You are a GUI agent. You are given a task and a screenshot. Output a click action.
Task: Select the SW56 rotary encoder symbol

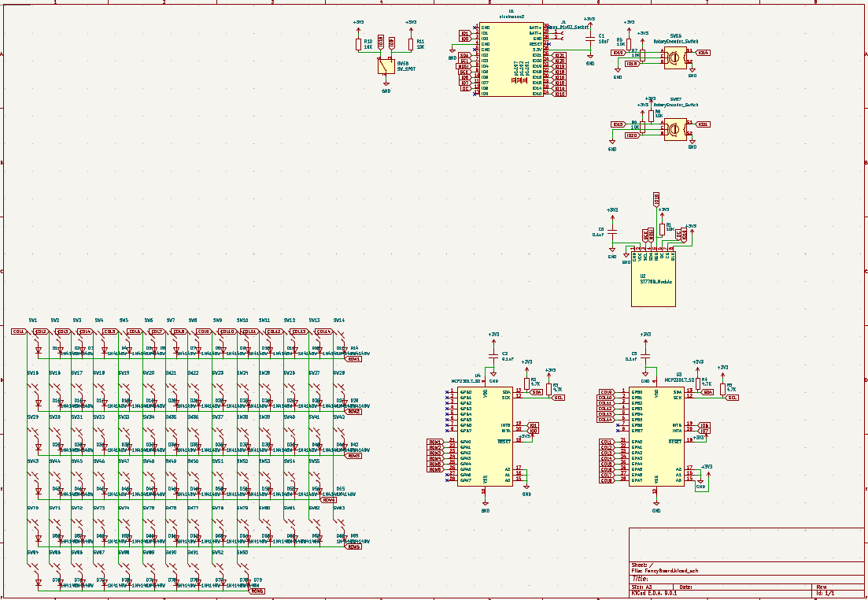[x=674, y=56]
